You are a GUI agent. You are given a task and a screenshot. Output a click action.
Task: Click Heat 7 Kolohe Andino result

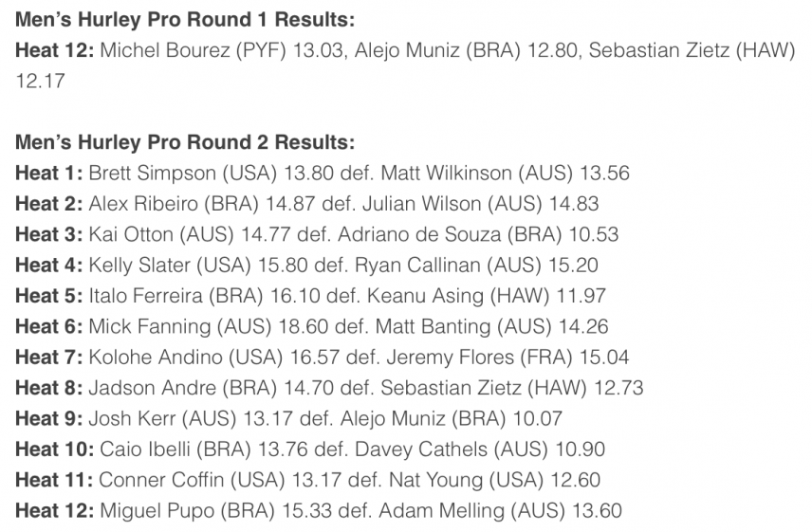point(323,358)
